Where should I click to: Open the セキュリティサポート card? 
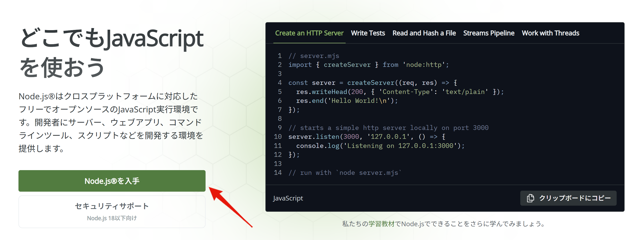[x=112, y=211]
